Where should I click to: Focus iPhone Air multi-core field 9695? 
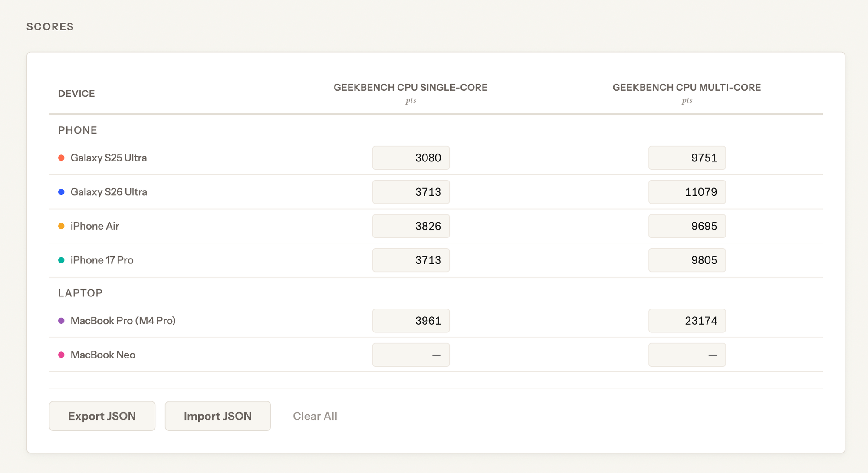pos(687,226)
